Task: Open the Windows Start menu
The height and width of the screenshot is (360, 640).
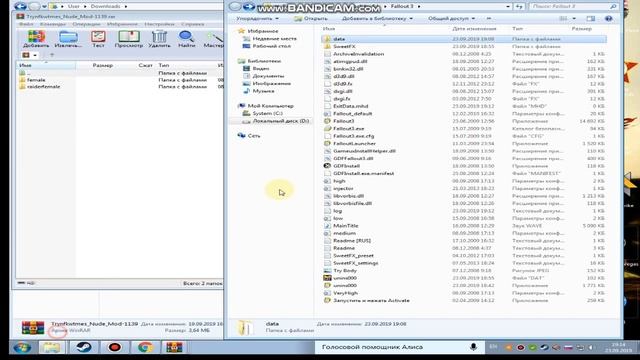Action: (x=22, y=347)
